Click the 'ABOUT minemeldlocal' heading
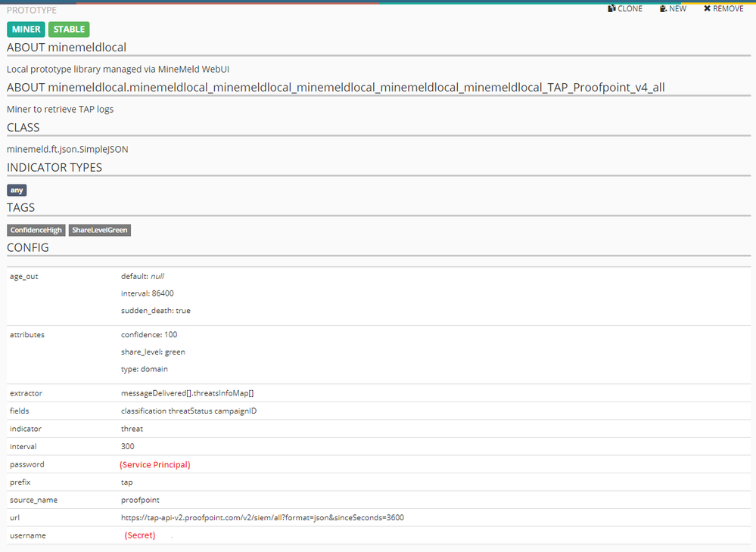The height and width of the screenshot is (552, 756). pyautogui.click(x=67, y=47)
